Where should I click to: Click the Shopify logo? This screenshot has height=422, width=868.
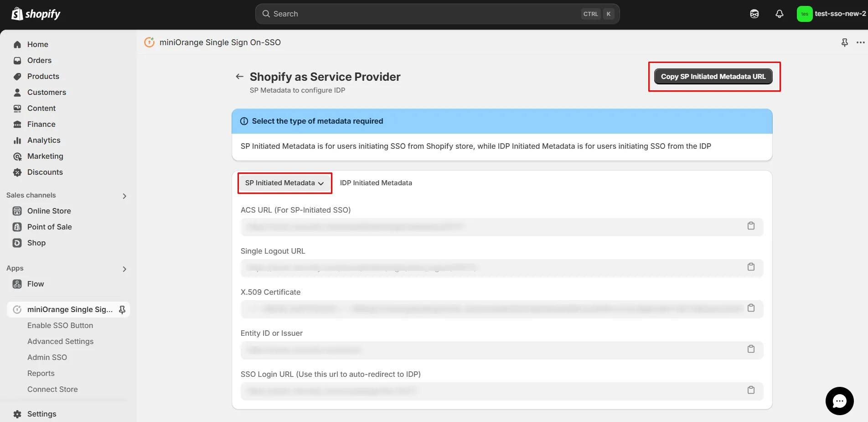pyautogui.click(x=36, y=14)
